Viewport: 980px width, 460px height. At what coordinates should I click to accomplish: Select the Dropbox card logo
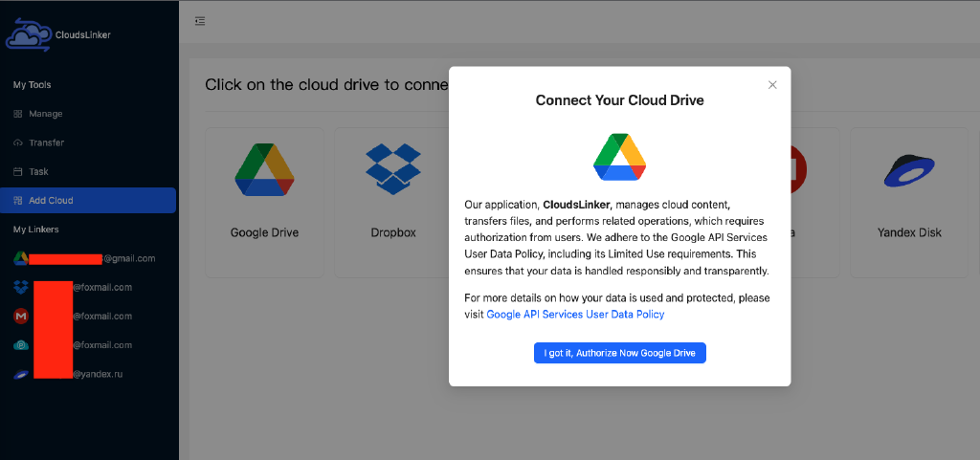(393, 168)
